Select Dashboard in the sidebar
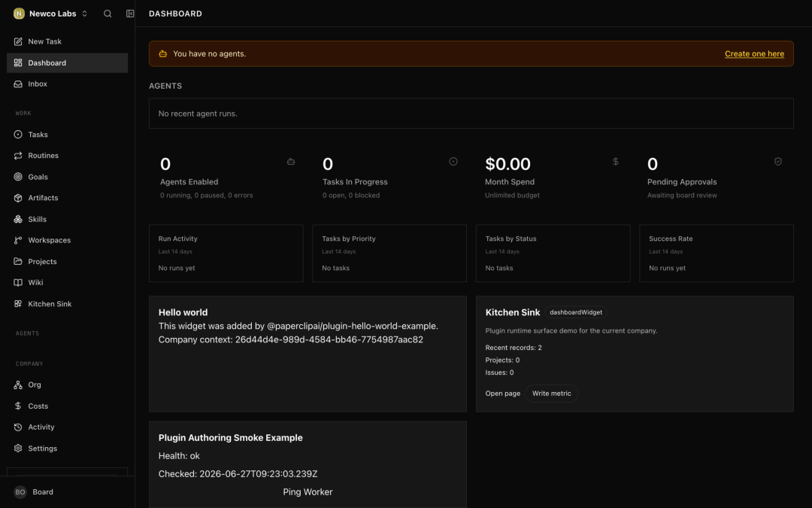The image size is (812, 508). [x=68, y=62]
